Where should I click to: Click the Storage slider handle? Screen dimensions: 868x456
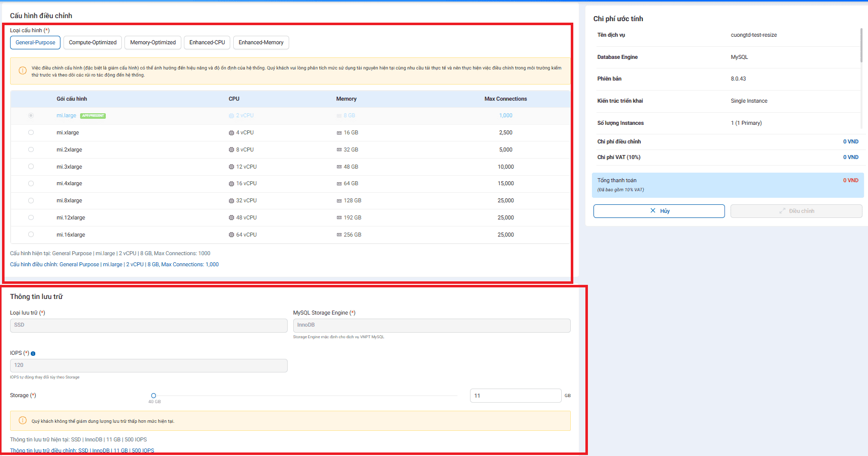point(154,396)
